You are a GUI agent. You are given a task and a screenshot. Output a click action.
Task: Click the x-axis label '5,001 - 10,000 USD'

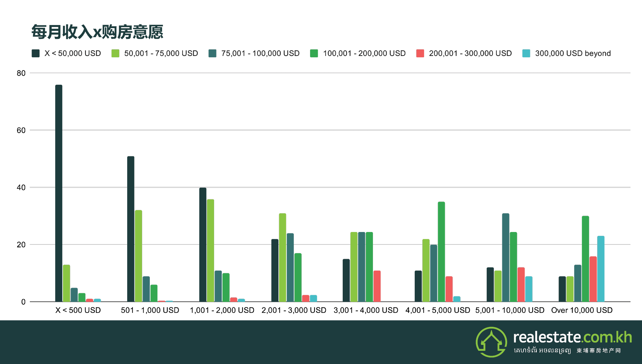510,310
